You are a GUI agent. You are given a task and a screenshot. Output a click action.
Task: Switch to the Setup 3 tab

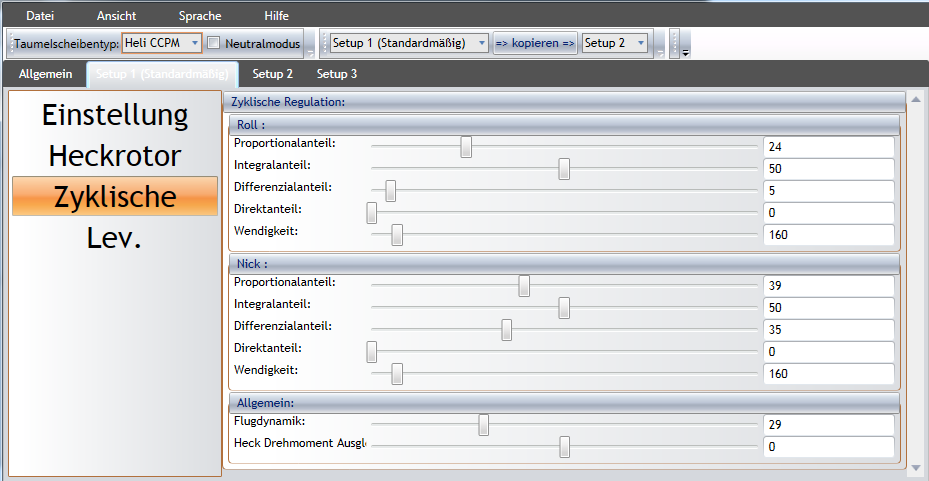(x=337, y=74)
